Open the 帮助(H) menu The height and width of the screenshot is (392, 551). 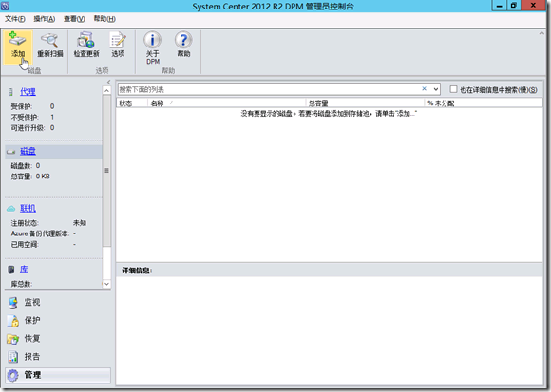[104, 19]
